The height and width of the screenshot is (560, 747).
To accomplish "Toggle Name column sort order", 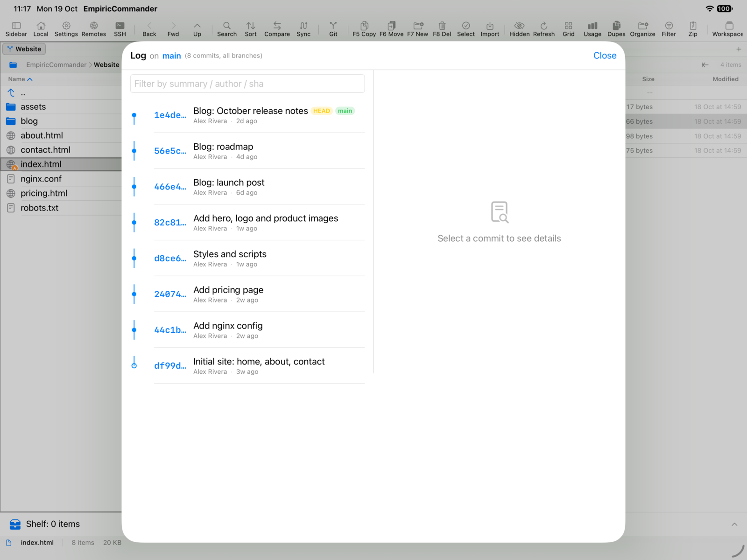I will pyautogui.click(x=20, y=79).
